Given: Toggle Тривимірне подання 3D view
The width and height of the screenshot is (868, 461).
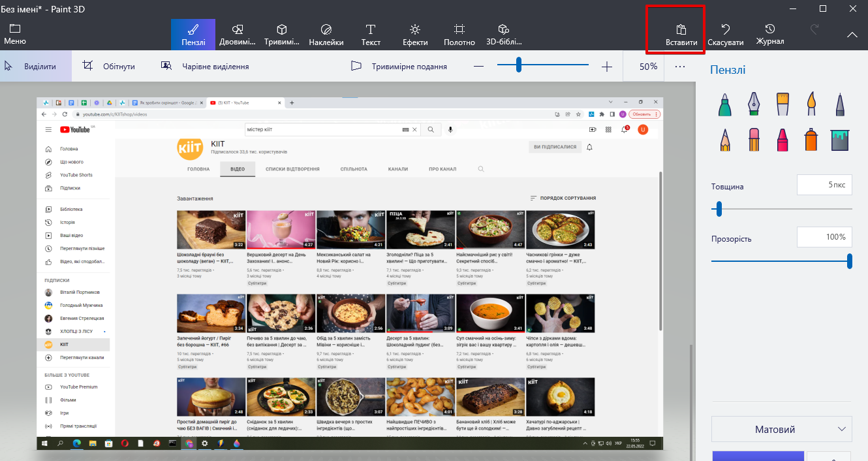Looking at the screenshot, I should coord(398,67).
